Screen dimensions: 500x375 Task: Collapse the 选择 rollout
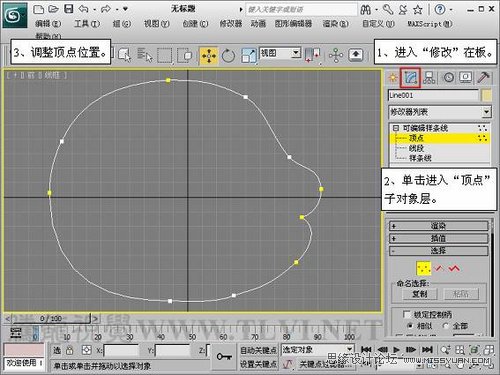point(439,251)
